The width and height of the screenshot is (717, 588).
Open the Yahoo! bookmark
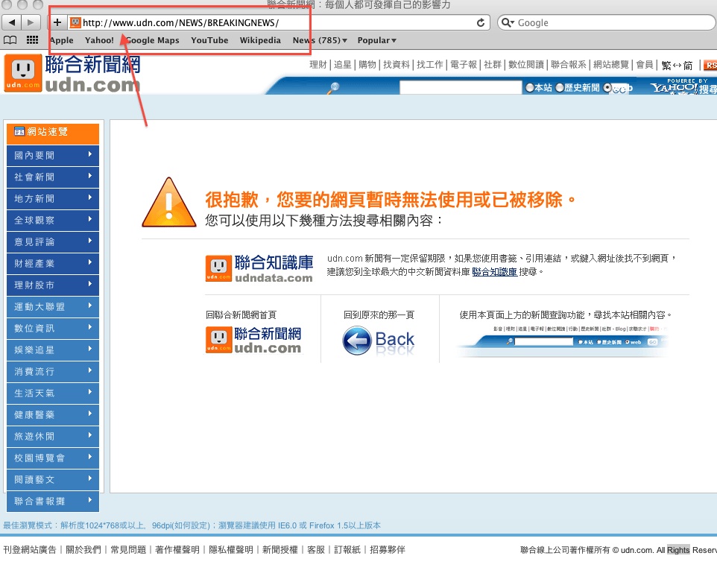point(99,40)
